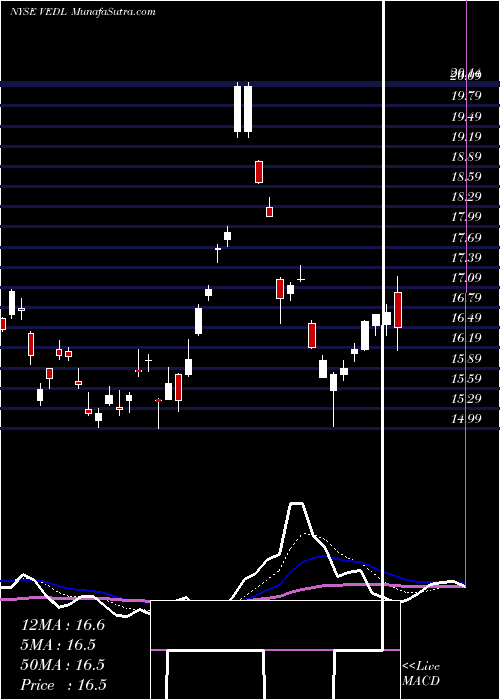Click the 17.69 price axis label
The height and width of the screenshot is (700, 500).
coord(466,238)
